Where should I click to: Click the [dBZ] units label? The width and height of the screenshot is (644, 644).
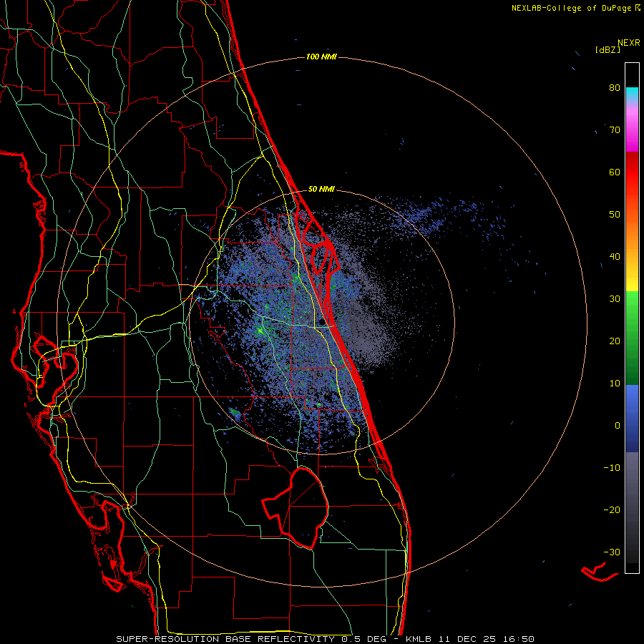[x=608, y=50]
